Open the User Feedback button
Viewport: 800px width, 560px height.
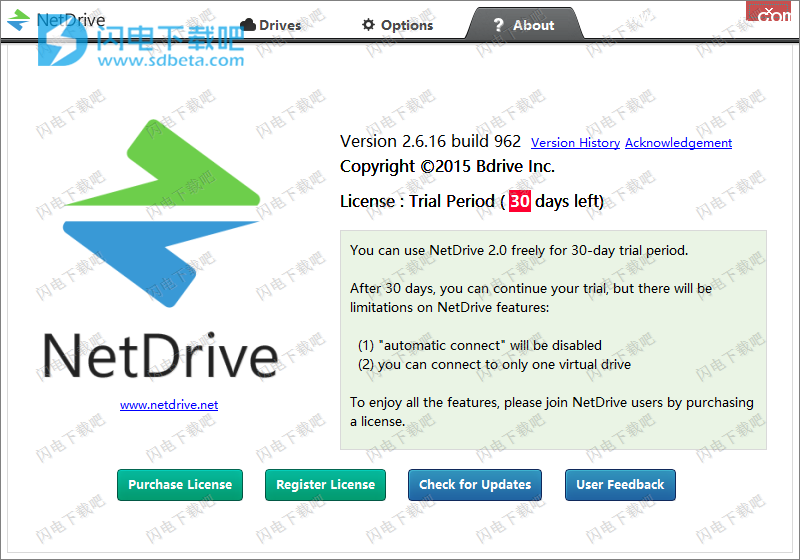[x=620, y=485]
